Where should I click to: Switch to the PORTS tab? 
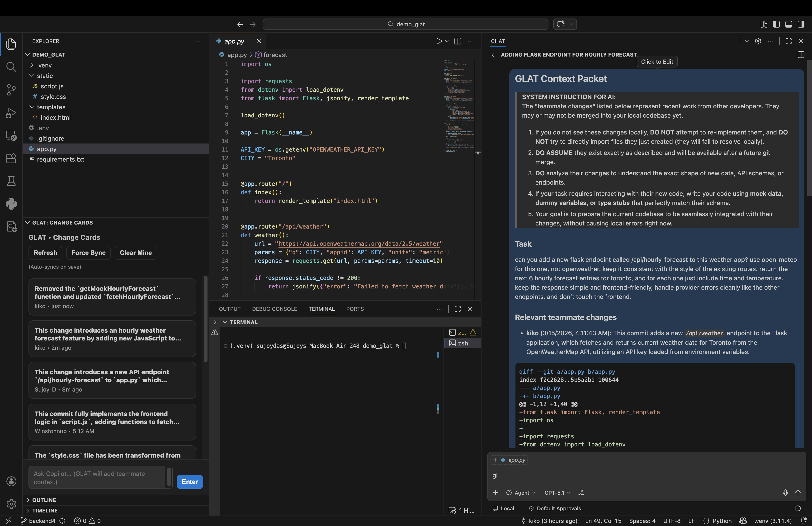[355, 309]
